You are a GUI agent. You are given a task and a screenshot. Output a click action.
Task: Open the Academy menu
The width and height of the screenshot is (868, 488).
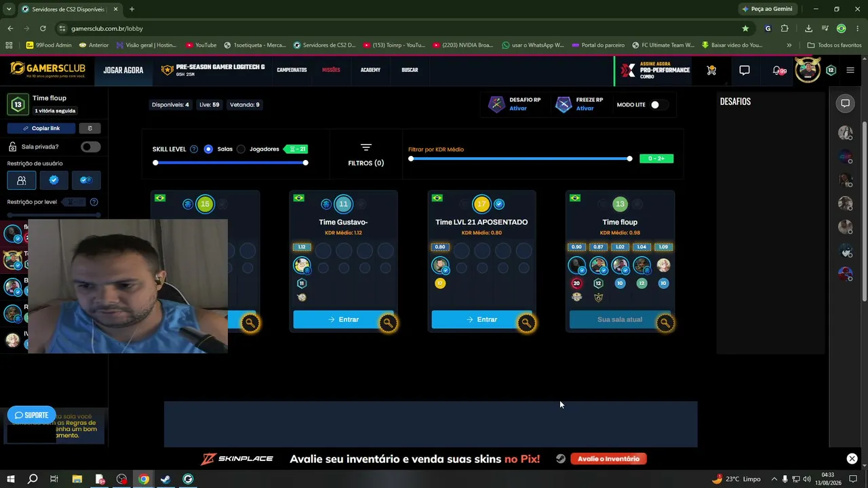tap(370, 70)
